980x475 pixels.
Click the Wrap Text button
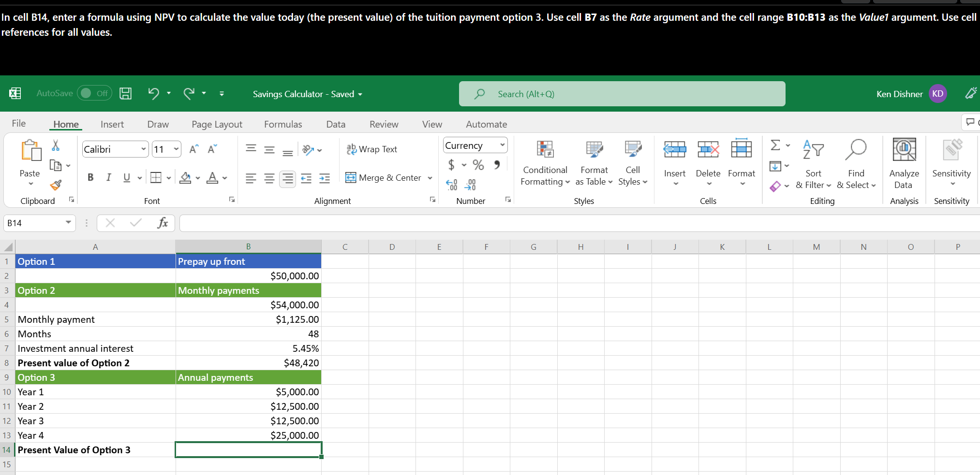[x=371, y=149]
